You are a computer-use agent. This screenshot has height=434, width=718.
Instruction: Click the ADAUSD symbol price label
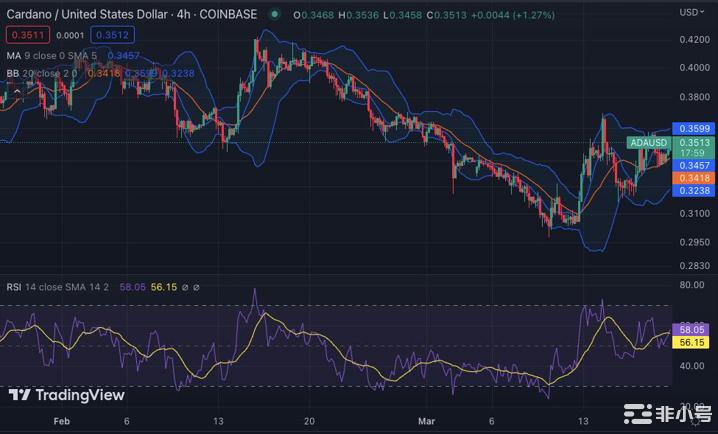[650, 143]
